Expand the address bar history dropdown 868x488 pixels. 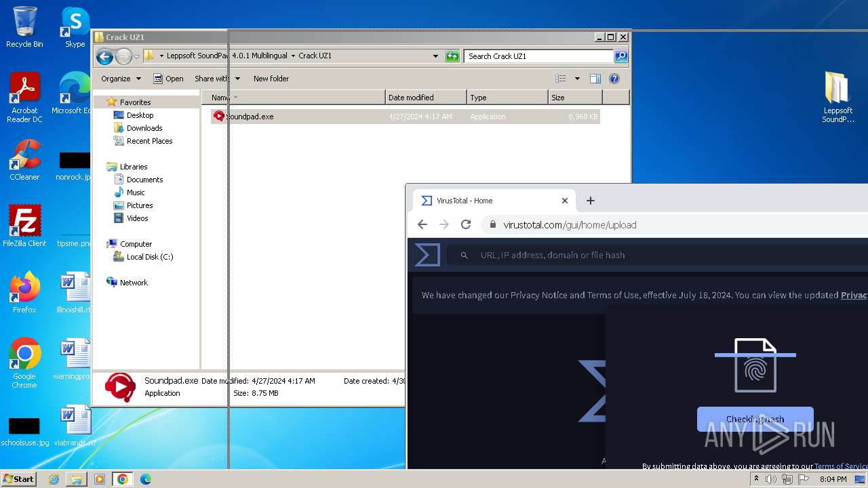coord(435,56)
